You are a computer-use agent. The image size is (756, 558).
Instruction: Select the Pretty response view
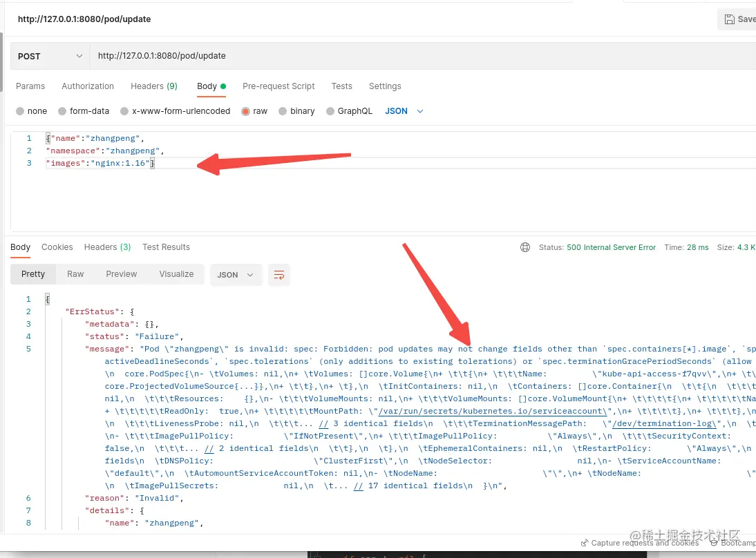32,274
